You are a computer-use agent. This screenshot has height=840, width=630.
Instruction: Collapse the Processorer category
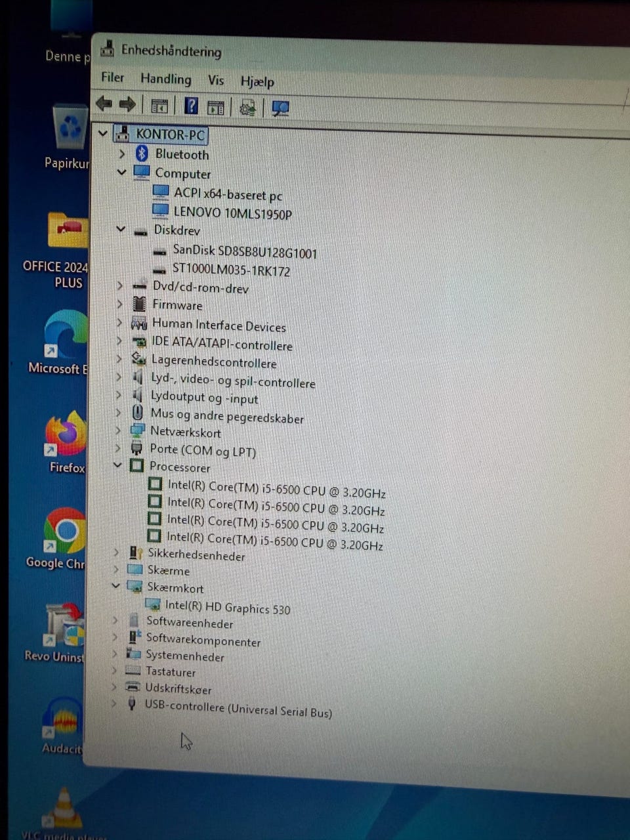click(117, 465)
